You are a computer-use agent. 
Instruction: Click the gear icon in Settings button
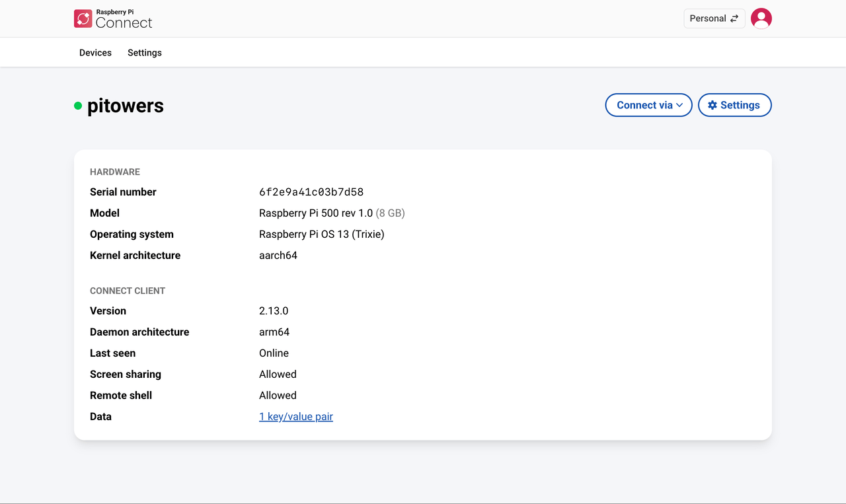tap(712, 105)
